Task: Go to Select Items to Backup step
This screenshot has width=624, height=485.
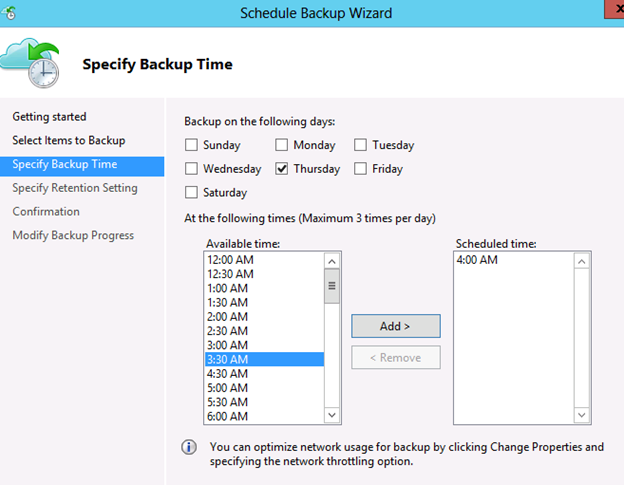Action: pos(69,140)
